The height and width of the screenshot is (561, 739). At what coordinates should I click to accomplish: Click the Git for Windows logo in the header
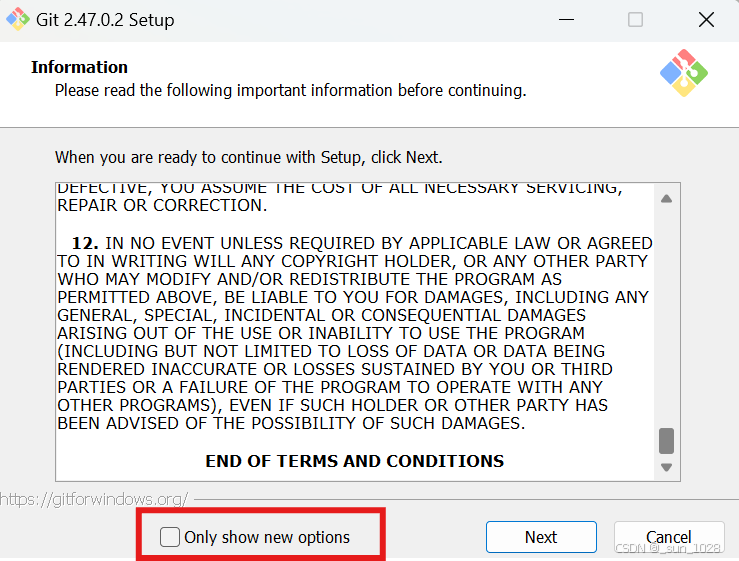684,73
